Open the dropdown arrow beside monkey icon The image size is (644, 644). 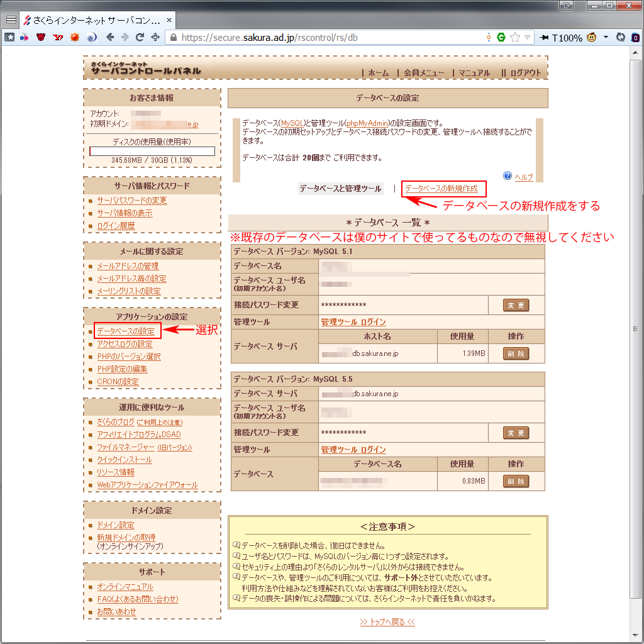tap(606, 37)
